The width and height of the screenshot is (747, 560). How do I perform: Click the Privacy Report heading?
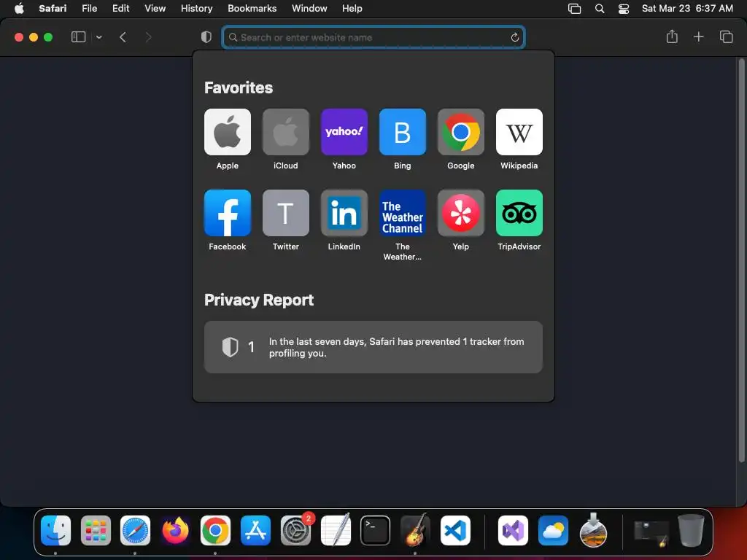point(259,300)
